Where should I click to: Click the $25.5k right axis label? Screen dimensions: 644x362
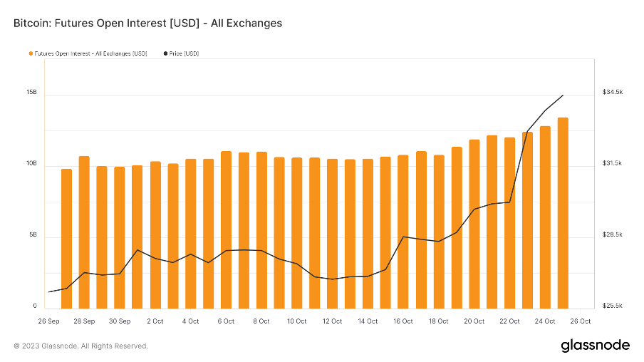click(613, 306)
